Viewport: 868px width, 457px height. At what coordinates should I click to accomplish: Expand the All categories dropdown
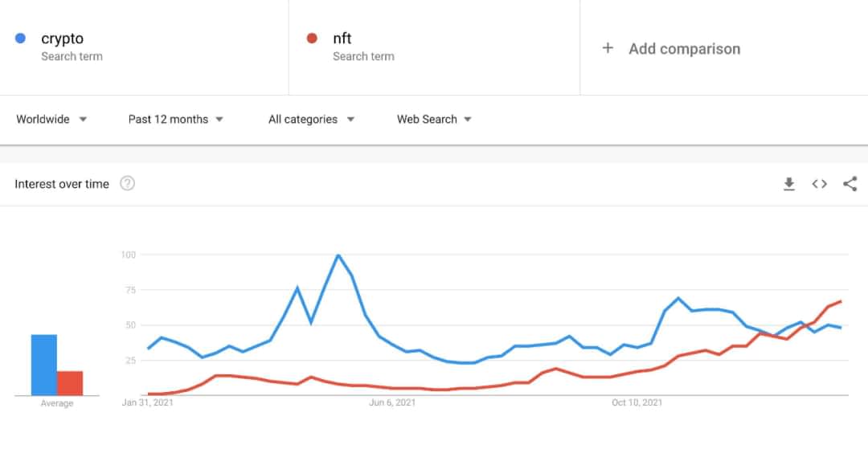tap(311, 119)
